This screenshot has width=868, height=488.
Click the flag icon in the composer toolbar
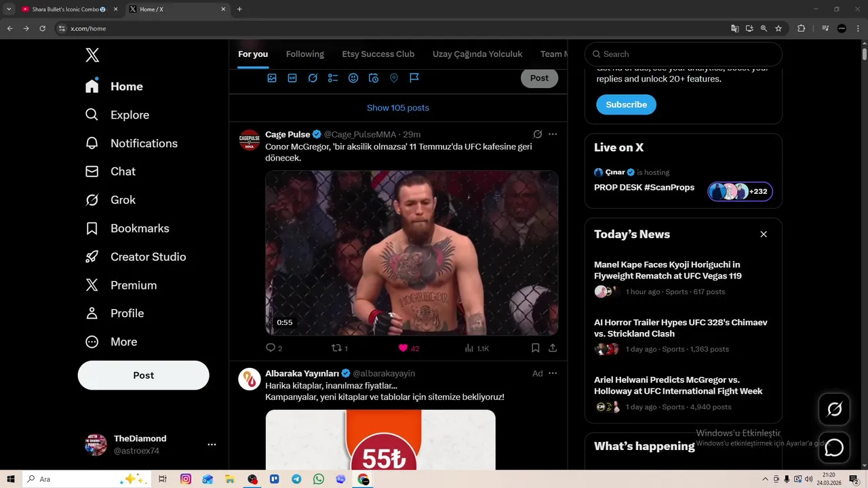point(414,78)
